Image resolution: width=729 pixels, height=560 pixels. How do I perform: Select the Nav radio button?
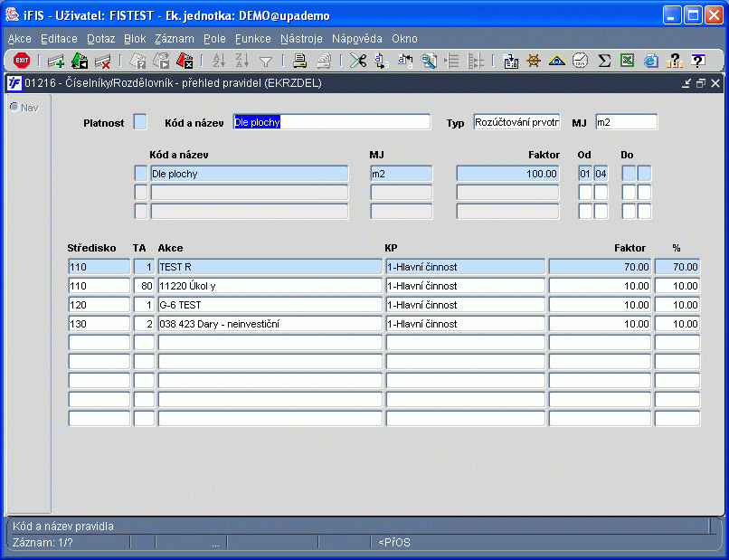[x=14, y=107]
